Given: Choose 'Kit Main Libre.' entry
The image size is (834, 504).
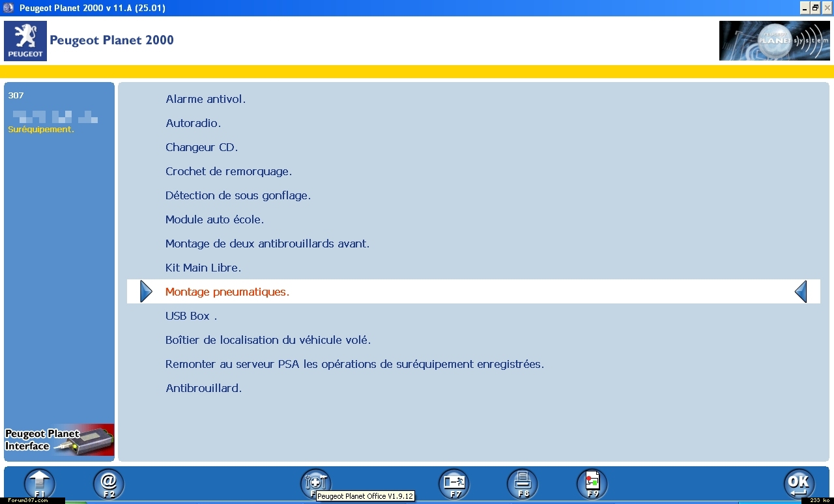Looking at the screenshot, I should pyautogui.click(x=203, y=268).
